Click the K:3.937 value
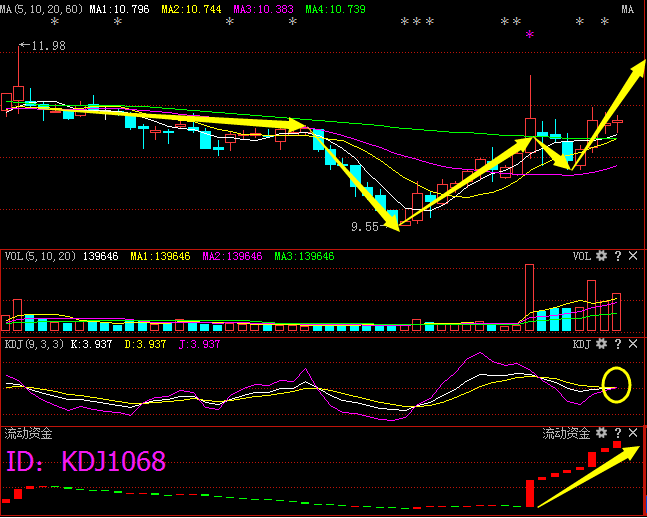 tap(91, 344)
